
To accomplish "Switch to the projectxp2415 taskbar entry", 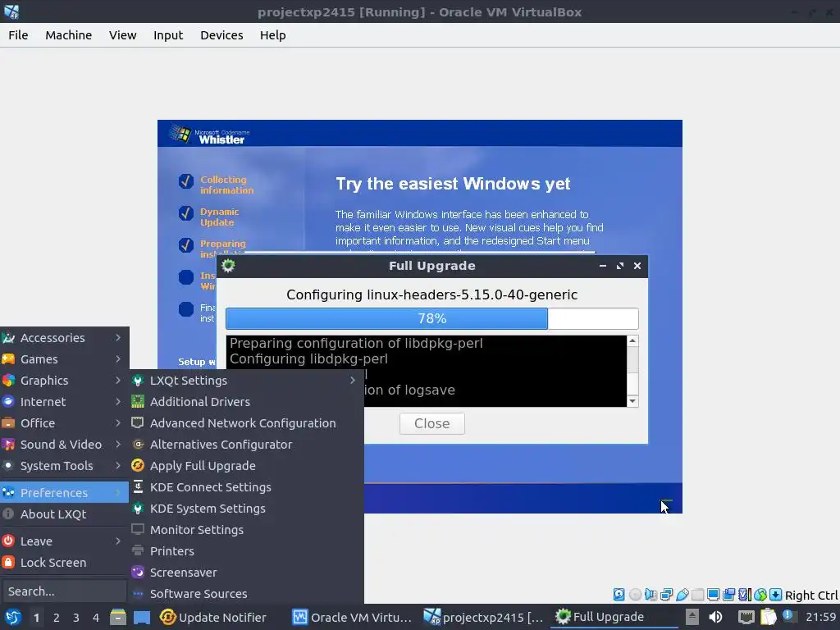I will (484, 617).
